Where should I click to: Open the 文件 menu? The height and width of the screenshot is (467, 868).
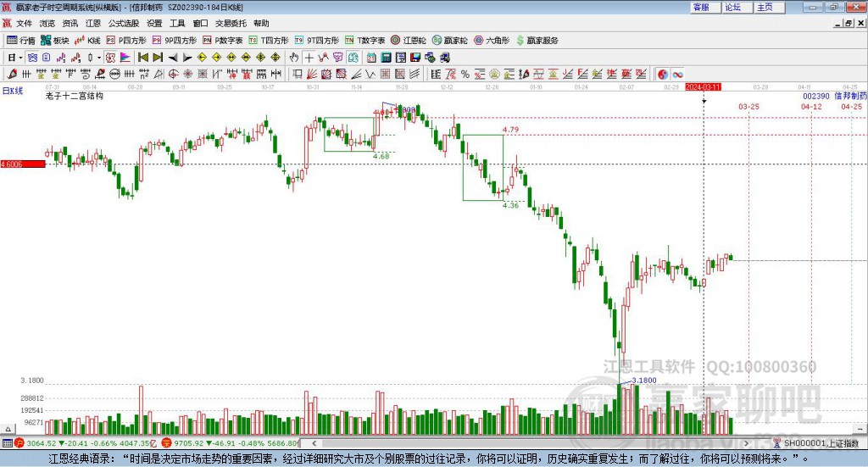25,23
